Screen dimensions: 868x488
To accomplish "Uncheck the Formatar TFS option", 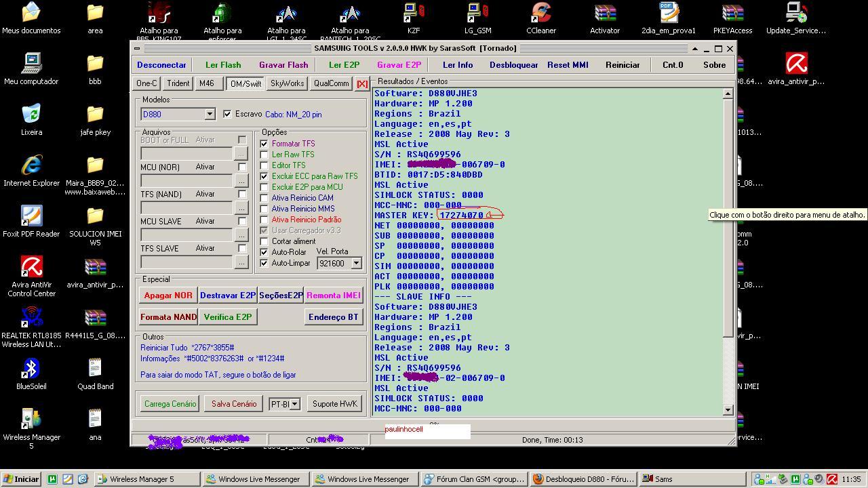I will click(264, 144).
